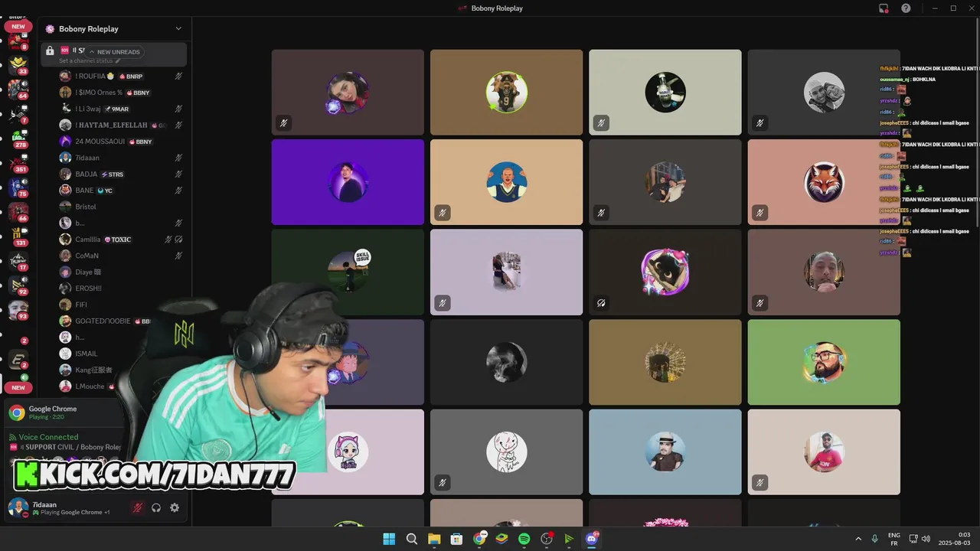Toggle deafen with the headphones icon
The image size is (980, 551).
click(x=156, y=507)
